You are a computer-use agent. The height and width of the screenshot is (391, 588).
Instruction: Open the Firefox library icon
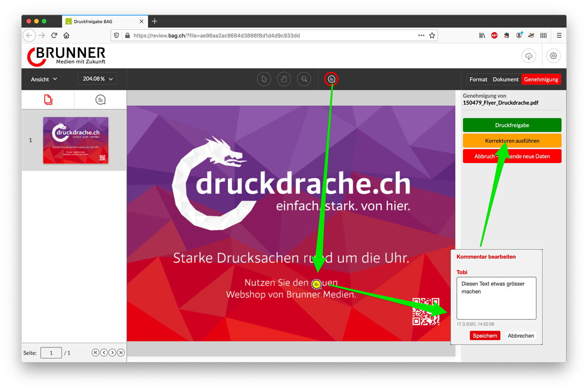coord(482,35)
